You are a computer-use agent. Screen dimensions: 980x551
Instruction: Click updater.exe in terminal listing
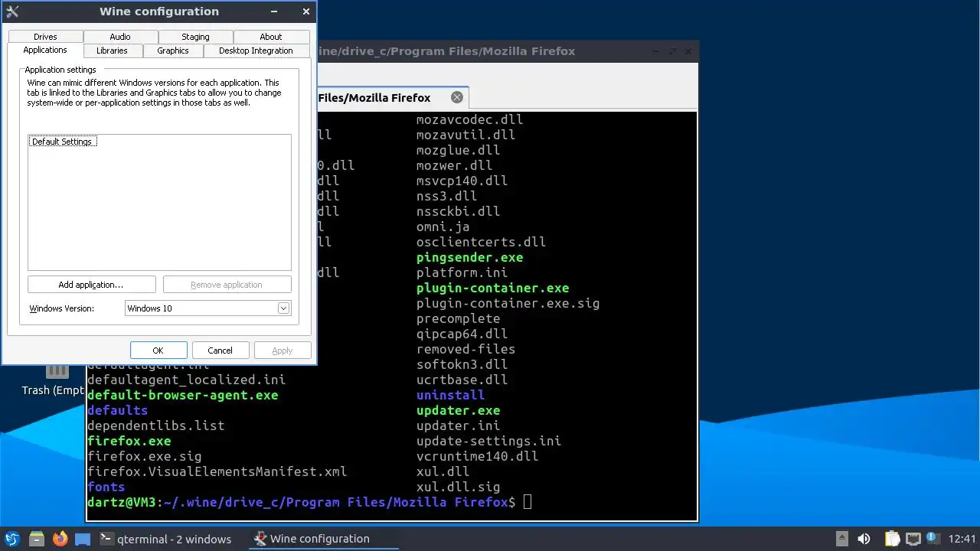[x=459, y=410]
